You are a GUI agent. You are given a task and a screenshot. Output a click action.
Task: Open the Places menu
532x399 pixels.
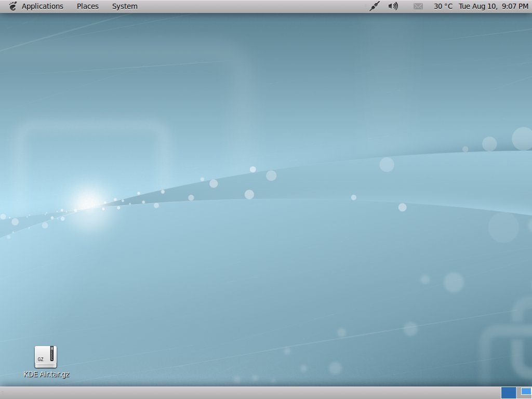87,6
